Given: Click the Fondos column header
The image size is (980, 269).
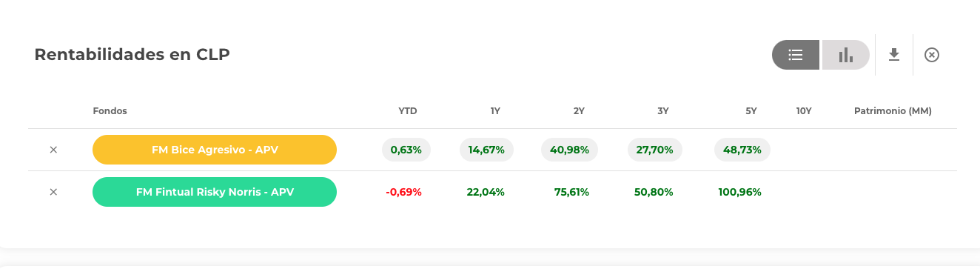Looking at the screenshot, I should (x=110, y=111).
